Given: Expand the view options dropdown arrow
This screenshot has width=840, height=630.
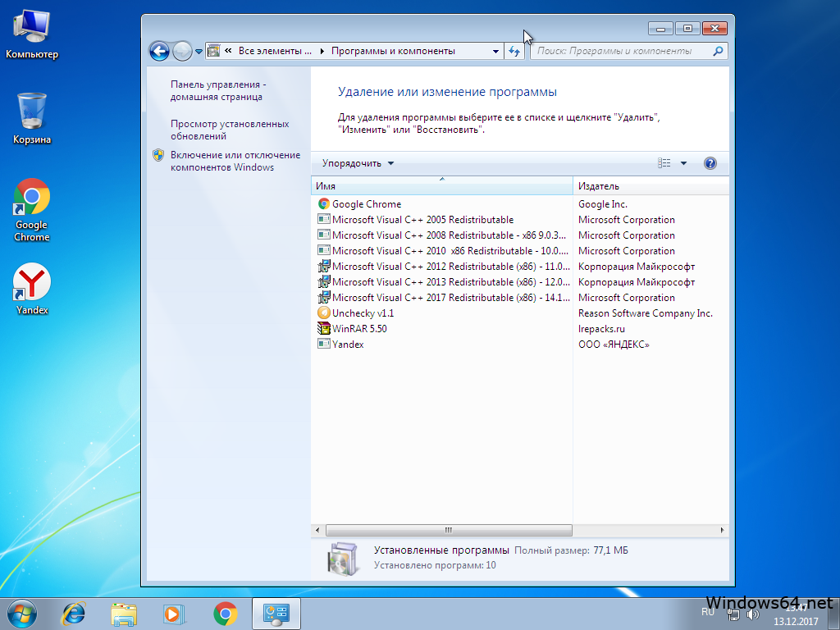Looking at the screenshot, I should (x=683, y=163).
